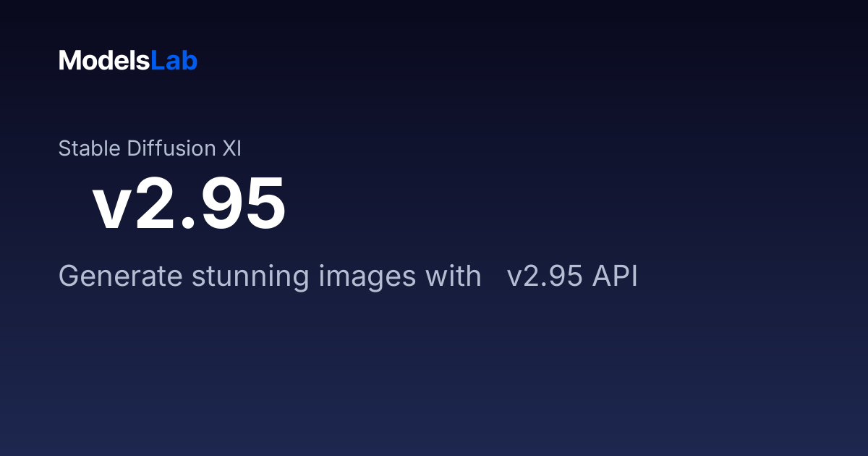Click the ModelsLab logo
Viewport: 868px width, 456px height.
(128, 61)
